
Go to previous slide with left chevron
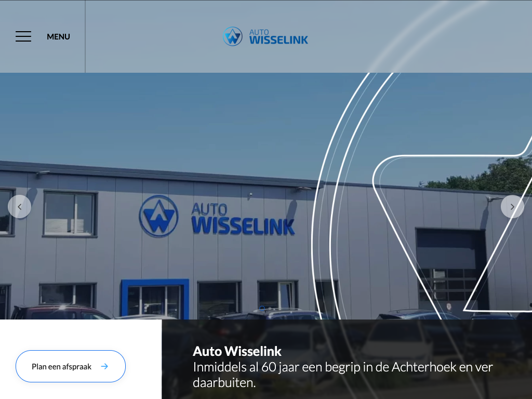[20, 207]
